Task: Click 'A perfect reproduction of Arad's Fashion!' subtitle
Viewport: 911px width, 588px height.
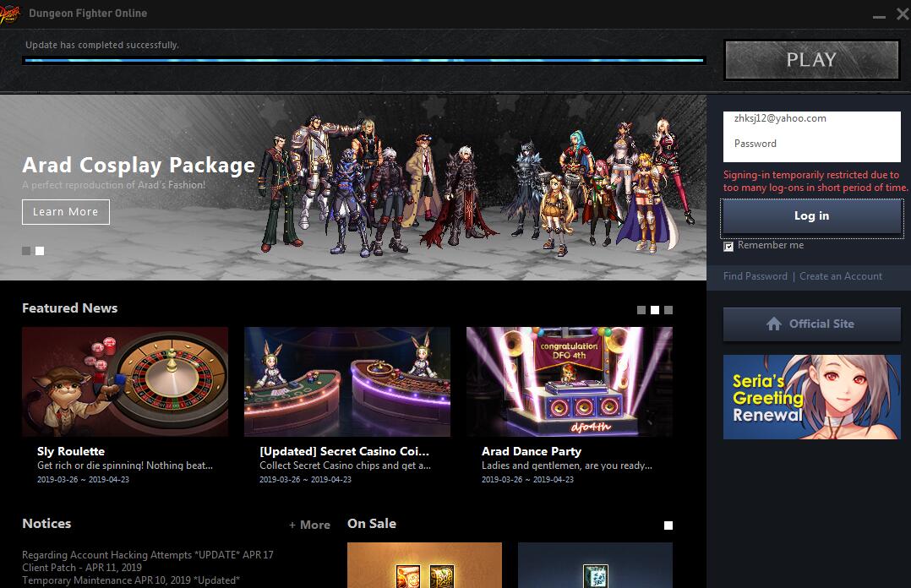Action: (114, 185)
